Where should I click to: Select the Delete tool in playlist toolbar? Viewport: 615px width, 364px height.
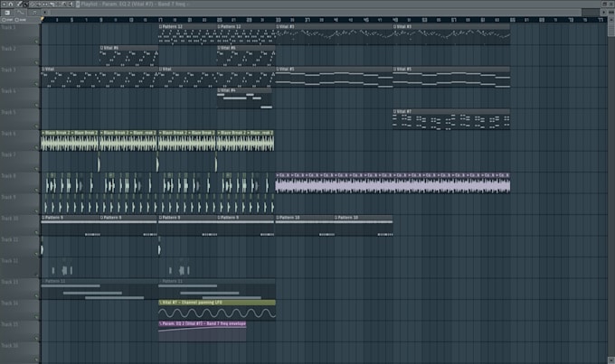click(x=33, y=5)
